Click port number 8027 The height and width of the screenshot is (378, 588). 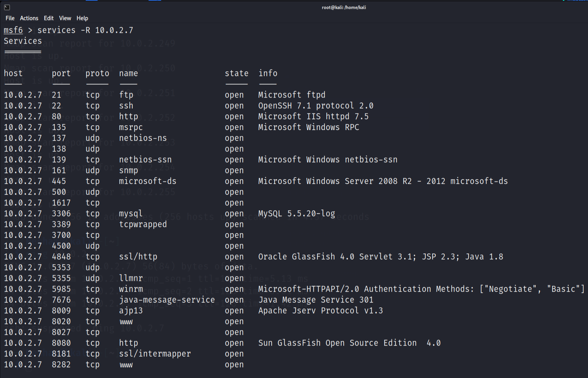pos(61,332)
